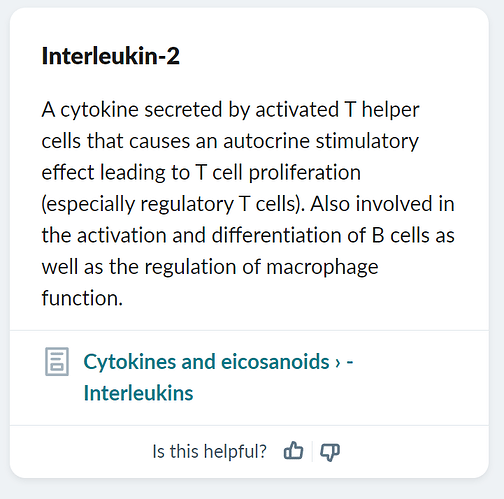The height and width of the screenshot is (499, 504).
Task: Open the Interleukins section link
Action: tap(138, 393)
